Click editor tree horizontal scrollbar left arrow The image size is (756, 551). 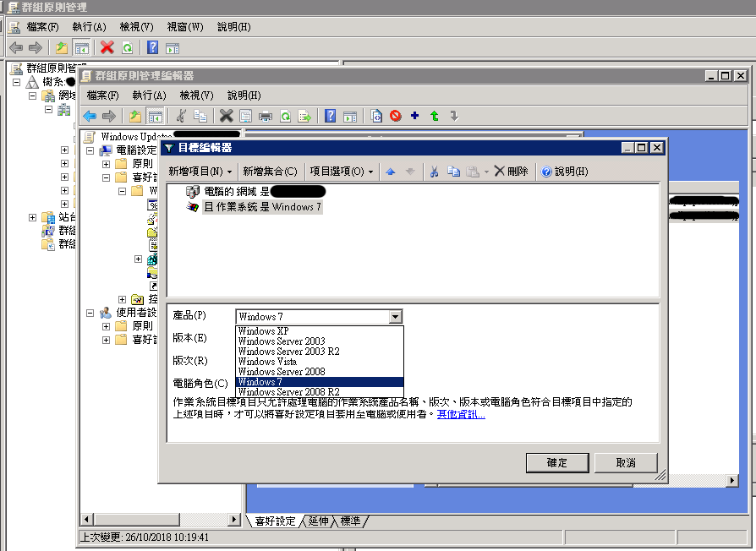click(x=87, y=519)
